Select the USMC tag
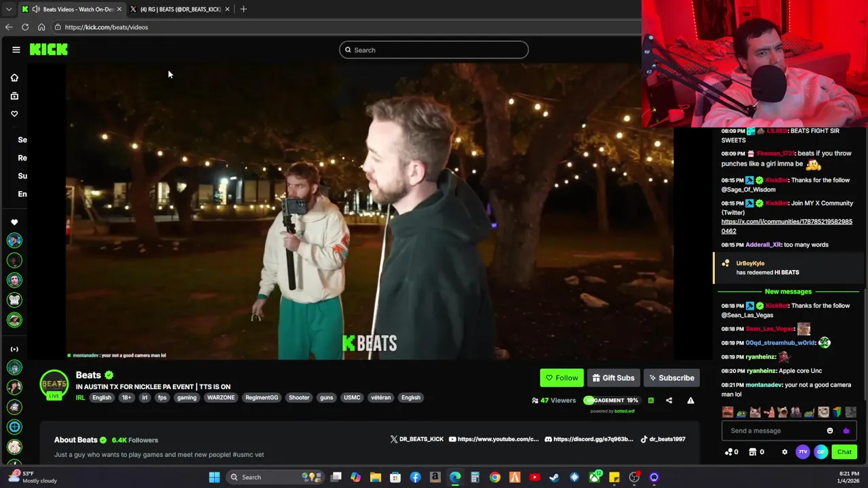This screenshot has width=868, height=488. [352, 398]
